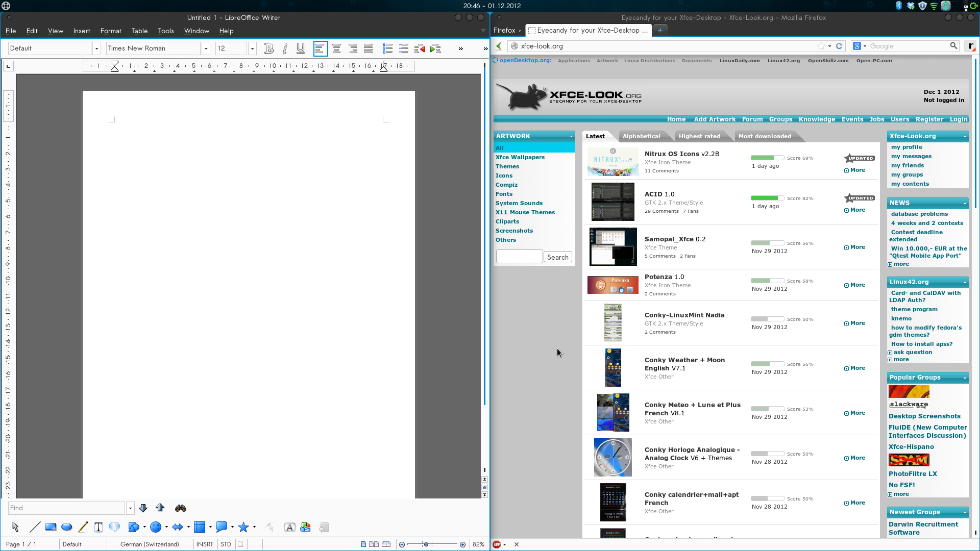Viewport: 980px width, 551px height.
Task: Click the Nitrux OS Icons v2.2B title
Action: [681, 154]
